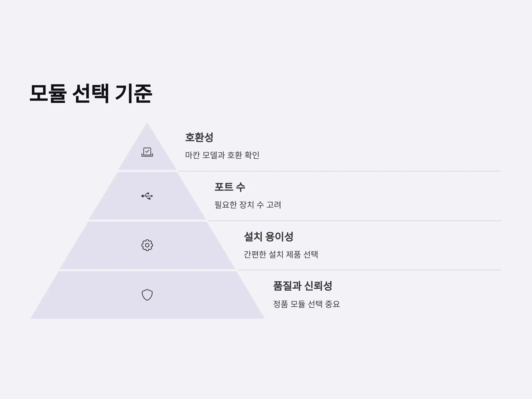Click the 호환성 heading
The image size is (532, 399).
coord(199,137)
